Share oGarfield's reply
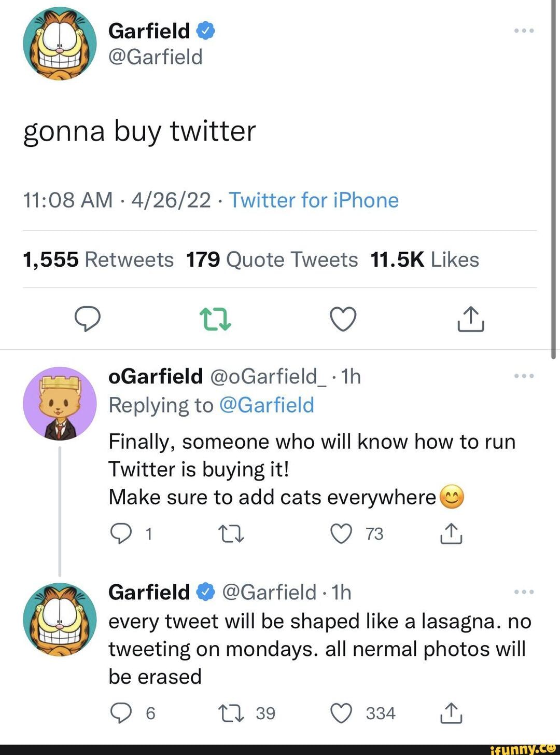The height and width of the screenshot is (755, 560). click(x=451, y=533)
